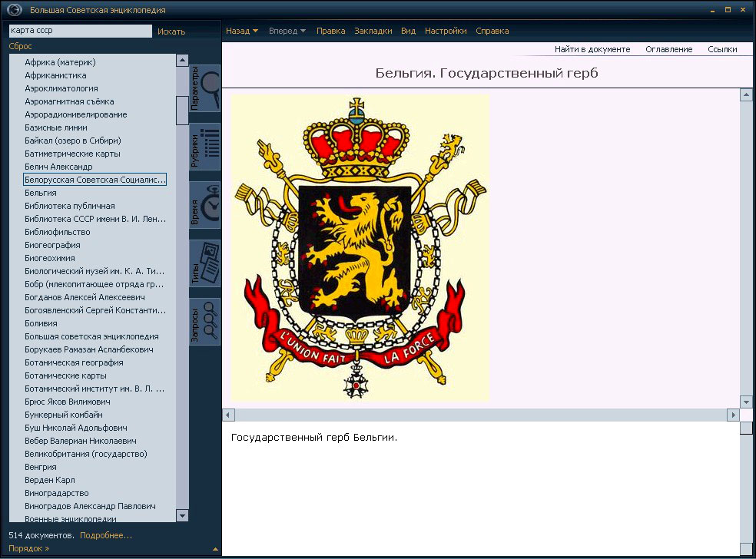Select Библиотека публичная entry
The width and height of the screenshot is (756, 559).
(70, 206)
